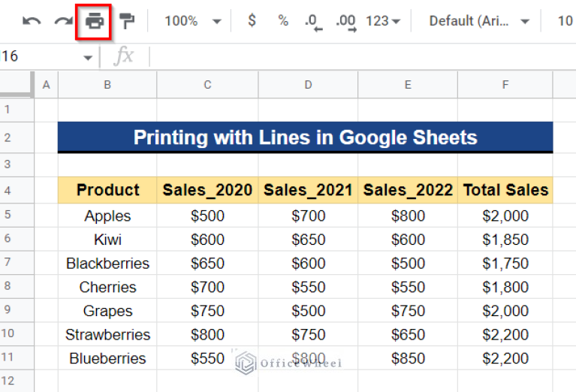The height and width of the screenshot is (392, 576).
Task: Click Grapes Sales_2021 value $500
Action: tap(308, 311)
